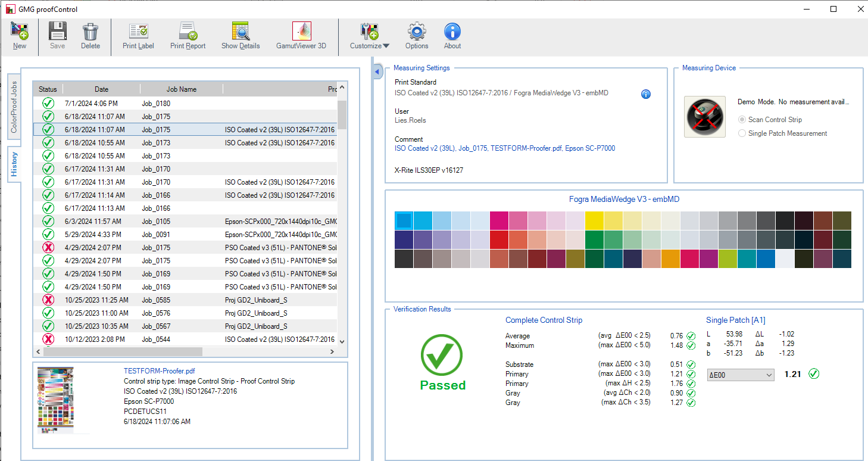Click passed status icon for Job_0091

48,235
